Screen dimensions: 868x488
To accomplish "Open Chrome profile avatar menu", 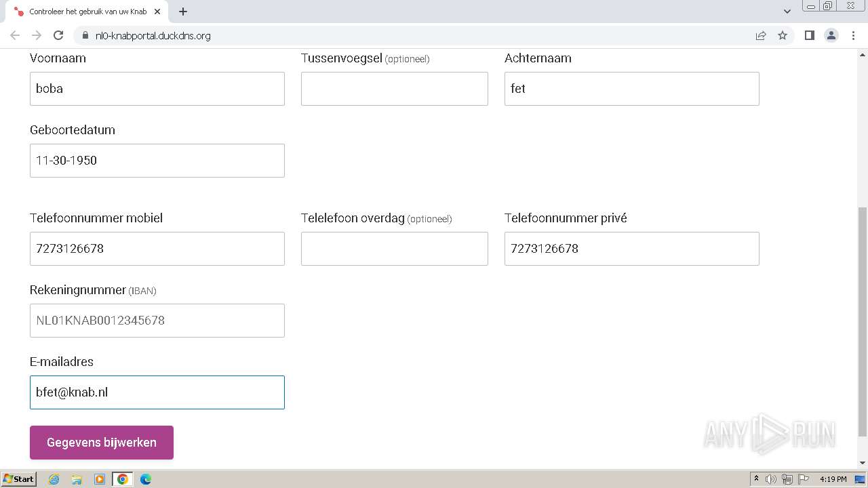I will coord(831,35).
